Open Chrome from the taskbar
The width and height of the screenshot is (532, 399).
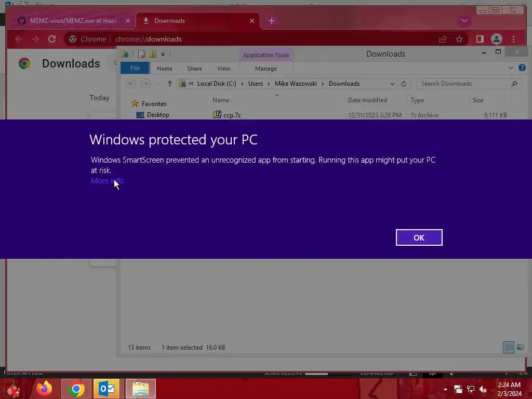click(x=76, y=389)
